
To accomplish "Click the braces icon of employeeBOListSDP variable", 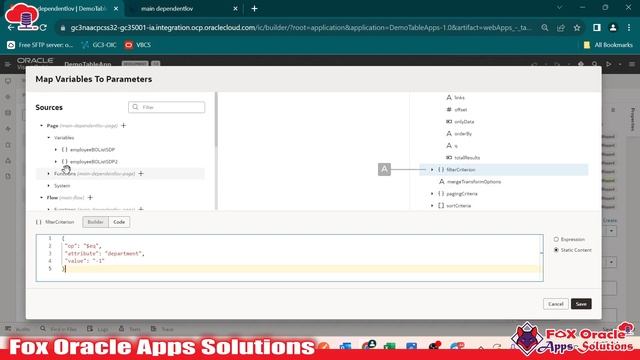I will (64, 149).
